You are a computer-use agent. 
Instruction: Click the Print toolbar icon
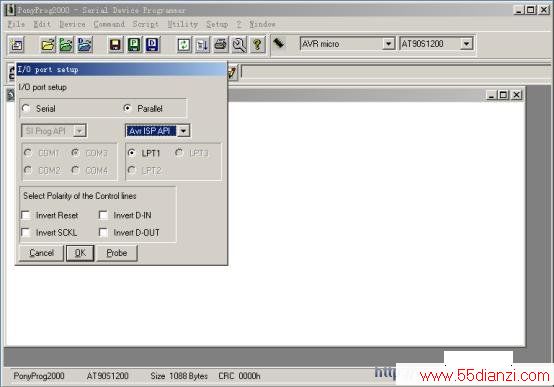(221, 45)
